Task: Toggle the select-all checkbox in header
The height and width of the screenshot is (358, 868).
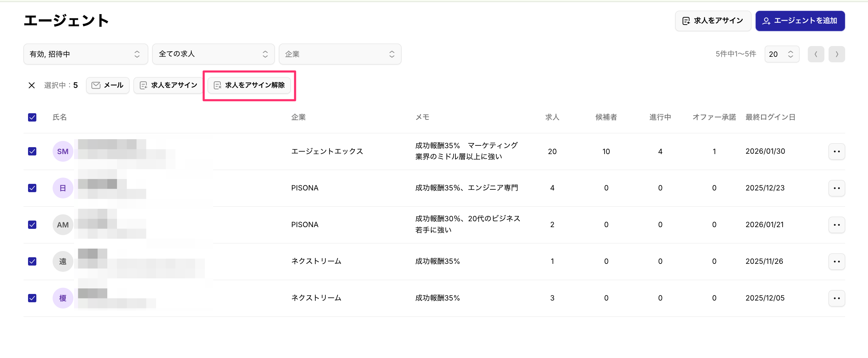Action: pyautogui.click(x=32, y=118)
